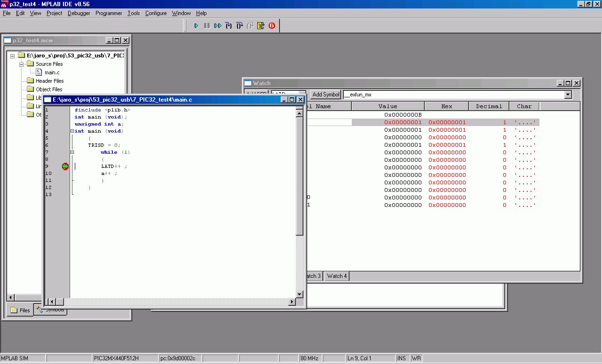This screenshot has height=364, width=602.
Task: Click the breakpoint arrow marker on line 9
Action: coord(65,166)
